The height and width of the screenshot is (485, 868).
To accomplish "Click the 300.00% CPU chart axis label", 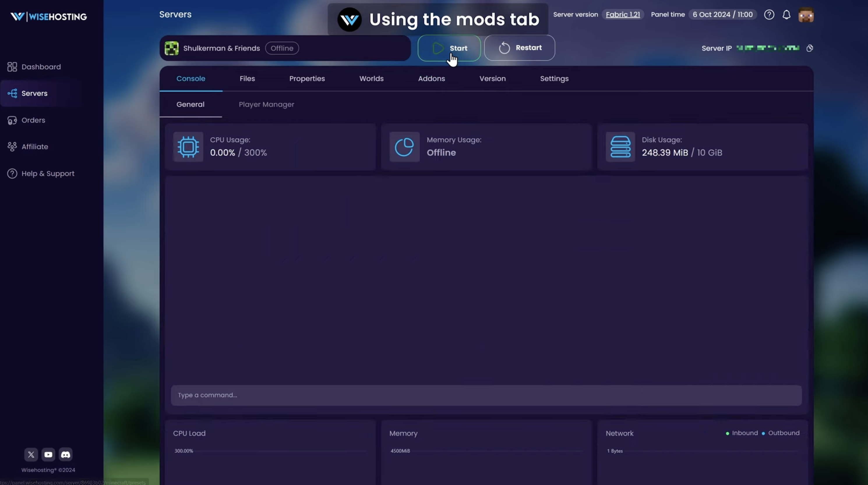I will (184, 451).
